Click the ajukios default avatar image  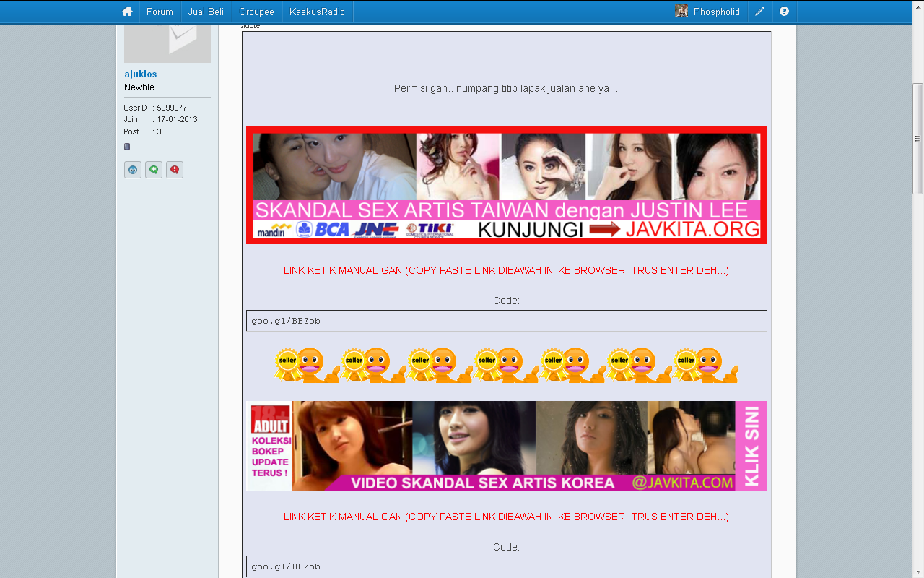[x=167, y=43]
